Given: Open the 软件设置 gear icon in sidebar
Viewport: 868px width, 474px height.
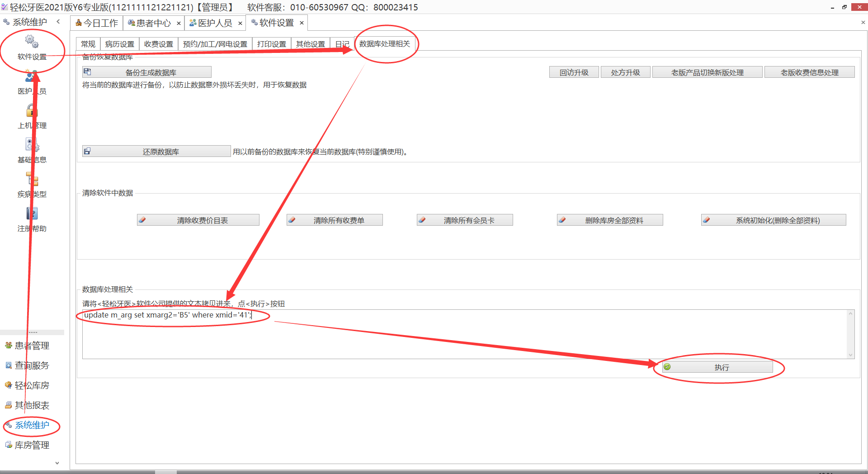Looking at the screenshot, I should (x=32, y=42).
